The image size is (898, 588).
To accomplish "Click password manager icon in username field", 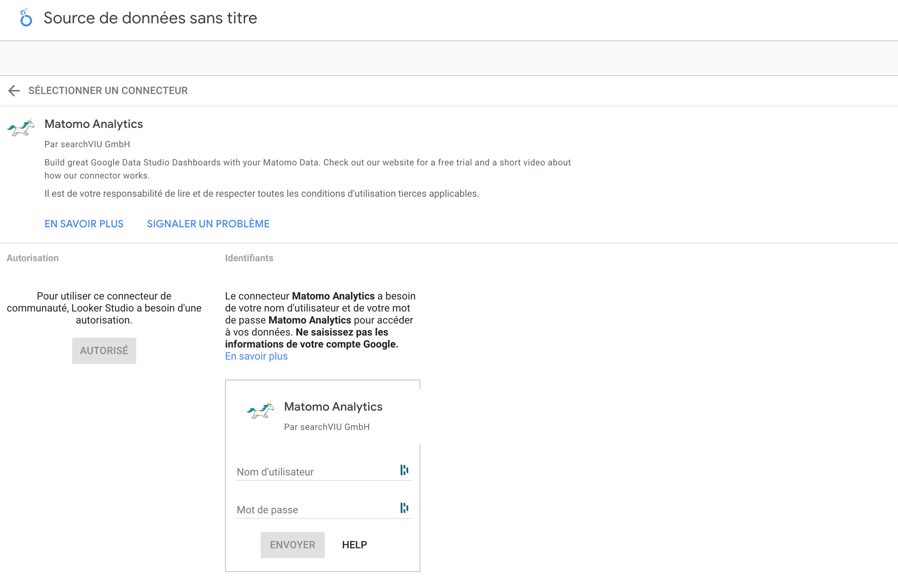I will [x=404, y=470].
